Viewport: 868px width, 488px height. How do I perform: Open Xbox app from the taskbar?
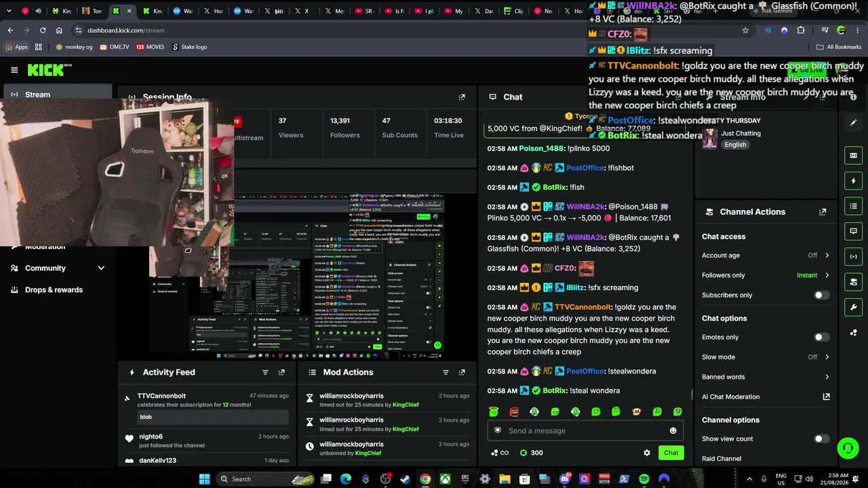coord(445,479)
